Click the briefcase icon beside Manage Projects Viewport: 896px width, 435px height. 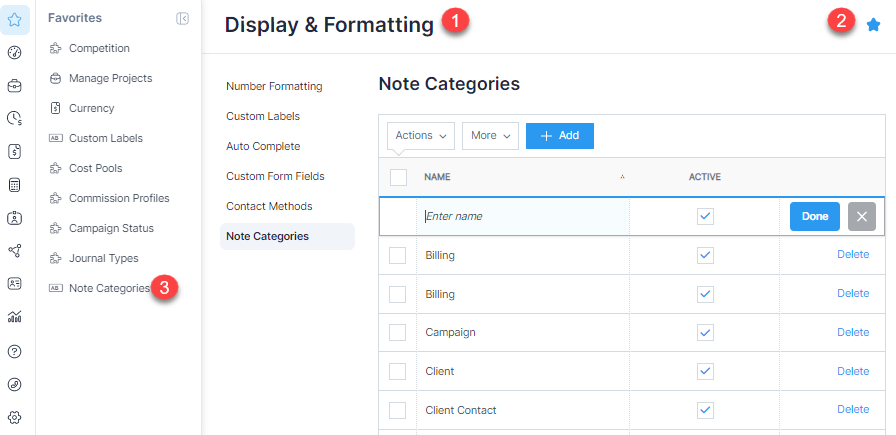tap(55, 78)
